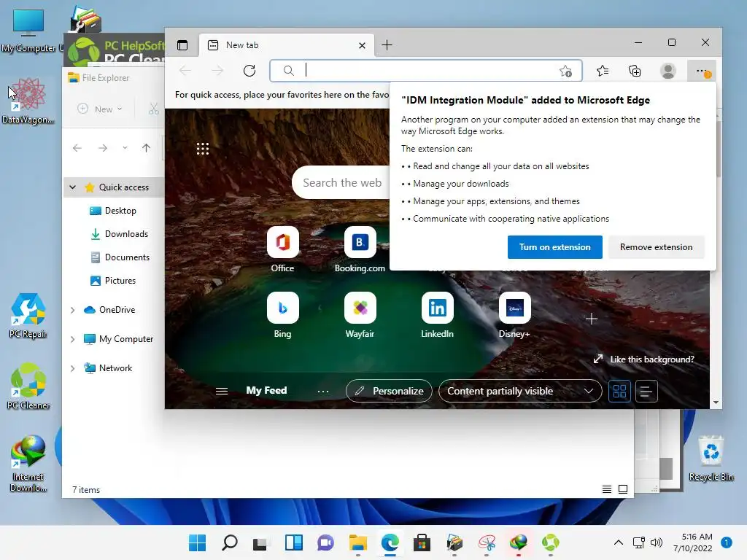Viewport: 747px width, 560px height.
Task: Open recent locations chevron in File Explorer
Action: (x=125, y=148)
